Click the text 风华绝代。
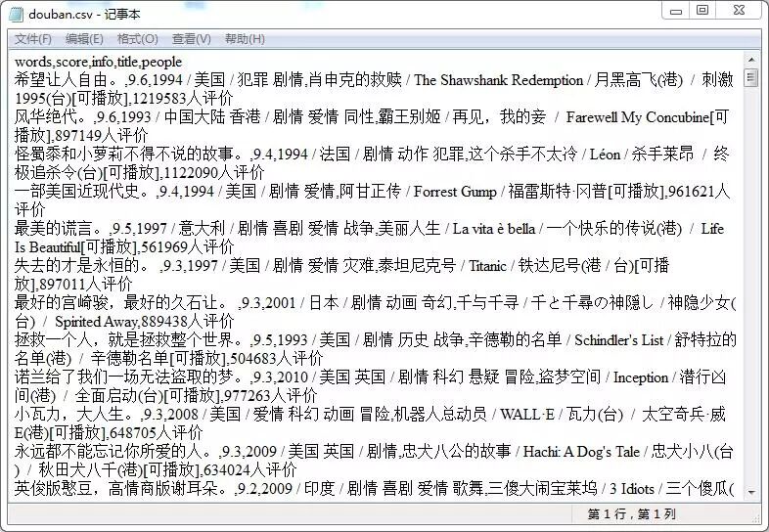The height and width of the screenshot is (532, 769). tap(53, 117)
